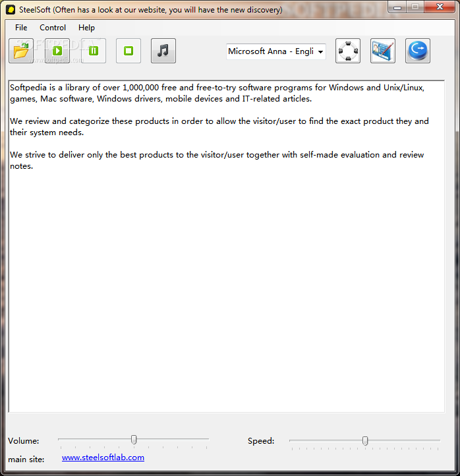Start reading with the green play button

57,51
